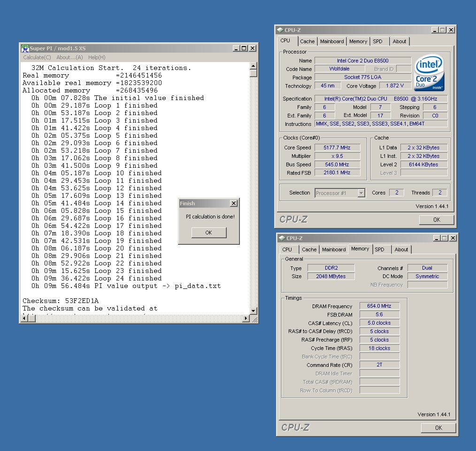This screenshot has height=451, width=476.
Task: Click the Bus Speed value 545.0 MHz
Action: tap(337, 164)
